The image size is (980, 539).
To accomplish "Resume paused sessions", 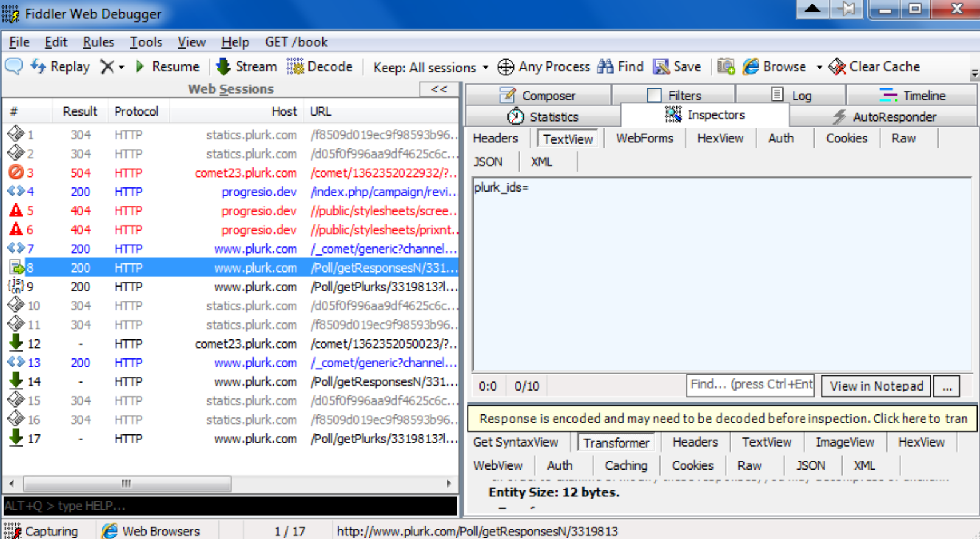I will coord(167,66).
